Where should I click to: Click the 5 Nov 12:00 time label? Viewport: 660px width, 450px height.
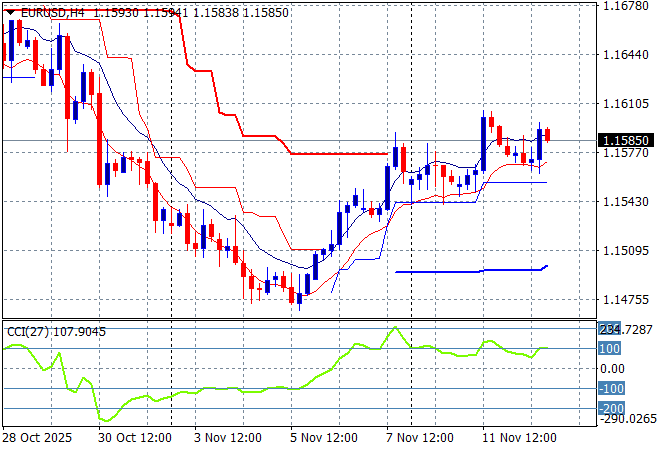pos(324,438)
